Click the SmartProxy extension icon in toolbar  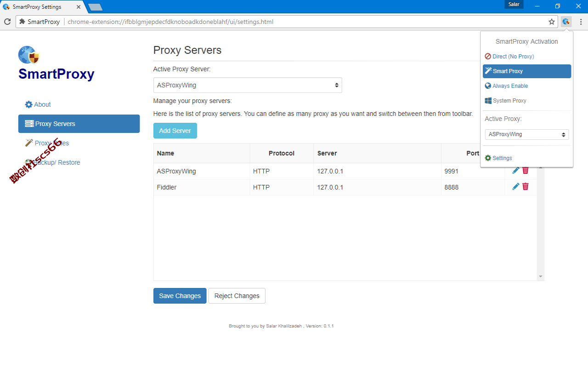(566, 22)
